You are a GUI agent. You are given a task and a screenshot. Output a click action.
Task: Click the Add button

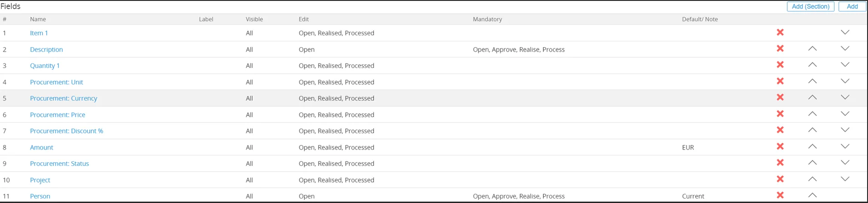click(852, 6)
